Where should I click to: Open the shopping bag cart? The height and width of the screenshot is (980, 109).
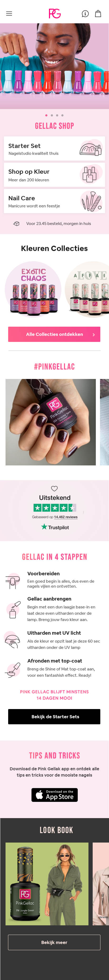click(98, 14)
